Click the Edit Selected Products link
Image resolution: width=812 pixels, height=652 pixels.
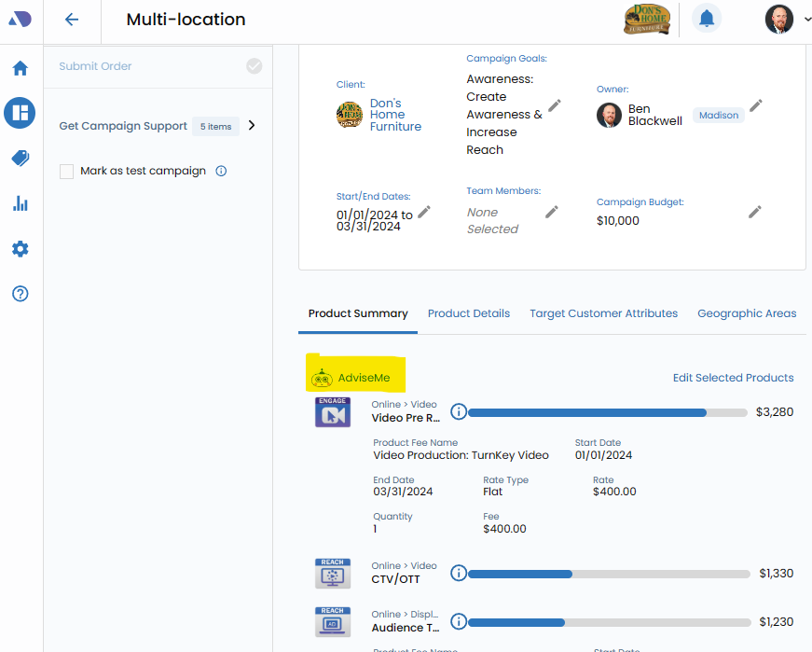tap(733, 378)
